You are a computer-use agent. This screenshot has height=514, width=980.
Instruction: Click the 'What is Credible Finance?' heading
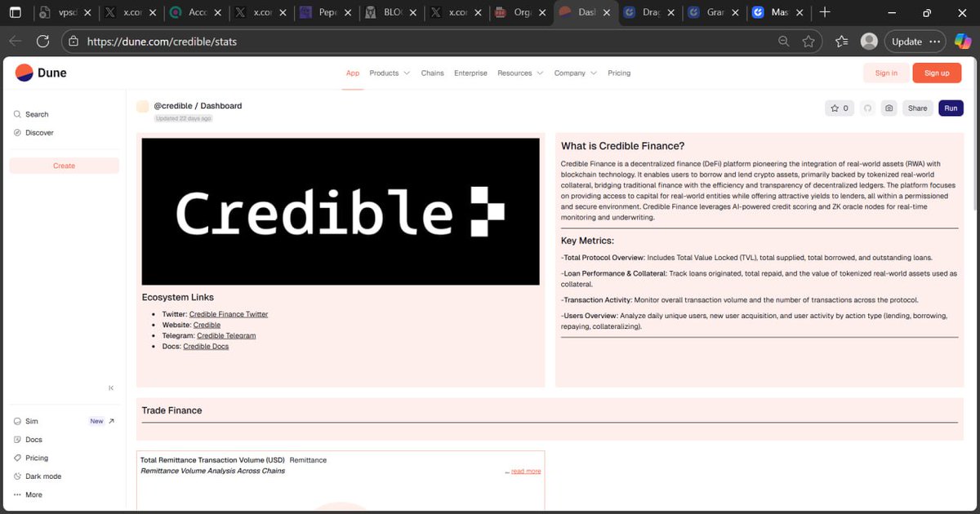point(622,146)
